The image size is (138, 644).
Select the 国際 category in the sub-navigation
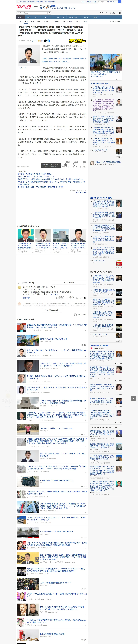click(x=32, y=21)
